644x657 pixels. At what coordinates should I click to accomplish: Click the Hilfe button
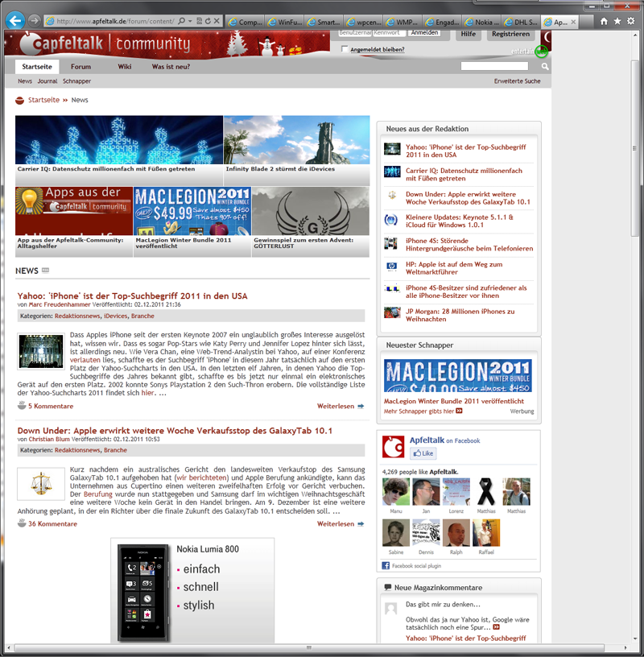pyautogui.click(x=468, y=34)
